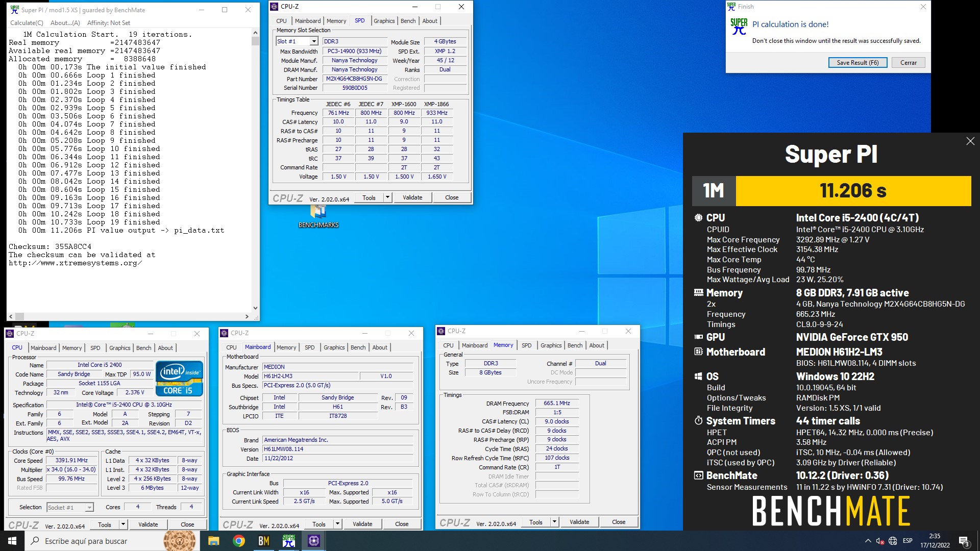Open the Calculate(C) menu in Super PI

(27, 23)
